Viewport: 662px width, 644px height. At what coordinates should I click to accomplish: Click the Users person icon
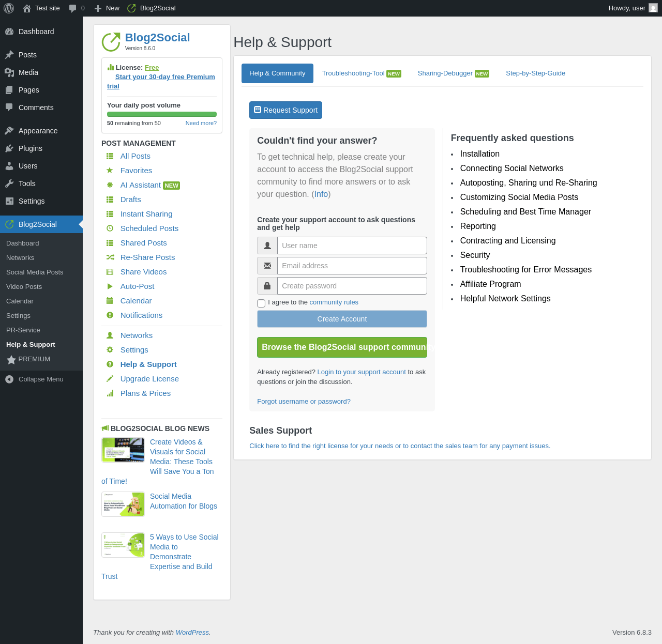9,166
